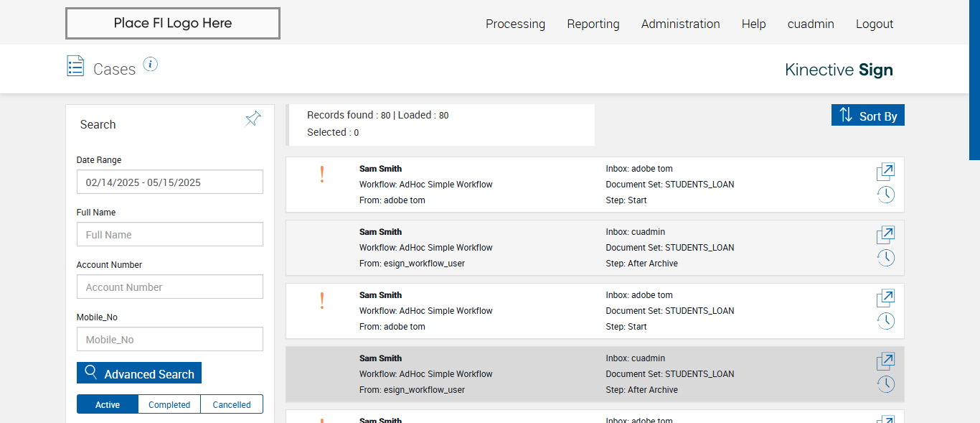Open the second case using its pop-out icon
The width and height of the screenshot is (980, 423).
coord(885,235)
